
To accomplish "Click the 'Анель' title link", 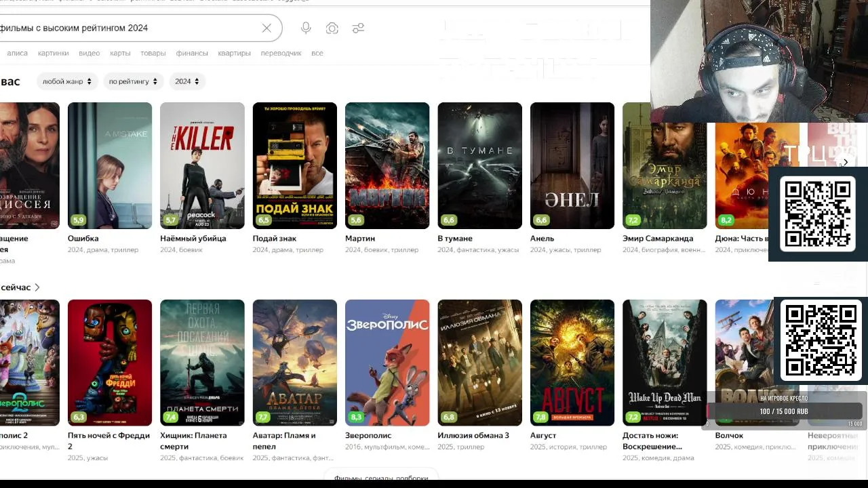I will (x=542, y=239).
